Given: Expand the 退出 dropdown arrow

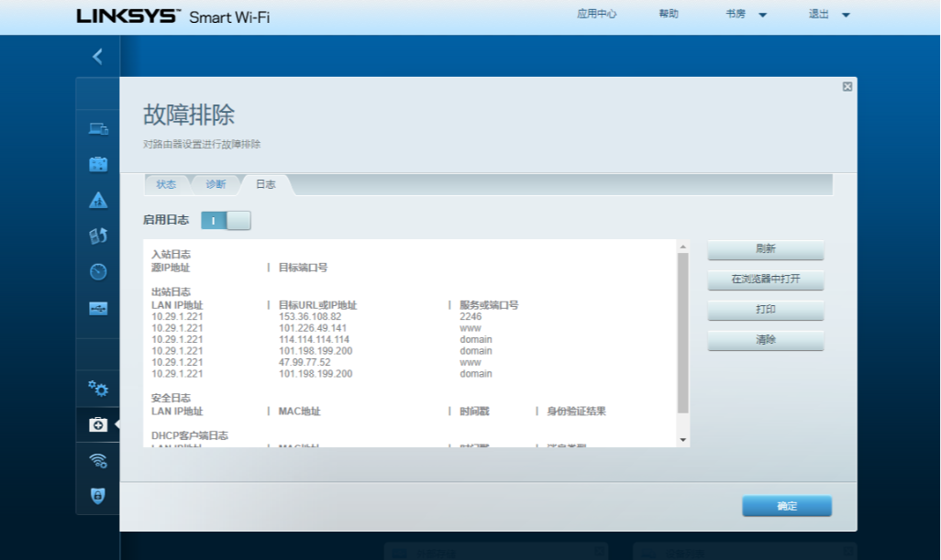Looking at the screenshot, I should click(x=846, y=15).
